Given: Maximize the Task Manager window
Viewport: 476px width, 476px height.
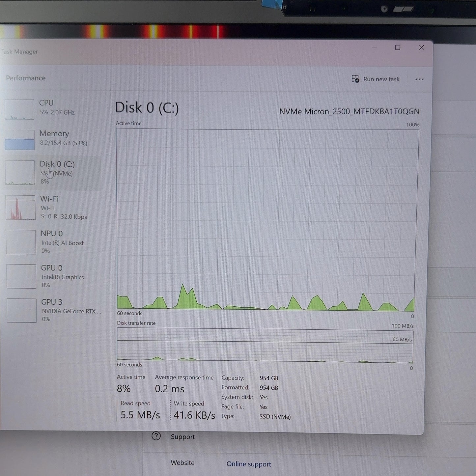Looking at the screenshot, I should [398, 48].
